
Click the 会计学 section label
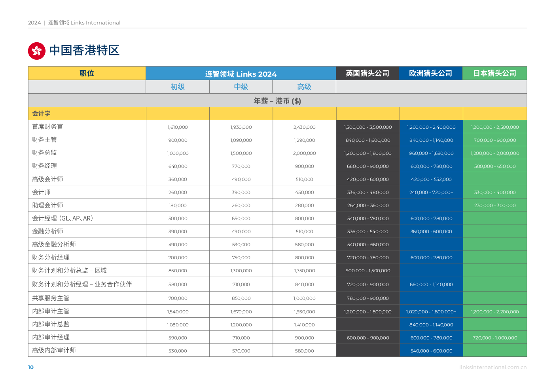[x=41, y=113]
